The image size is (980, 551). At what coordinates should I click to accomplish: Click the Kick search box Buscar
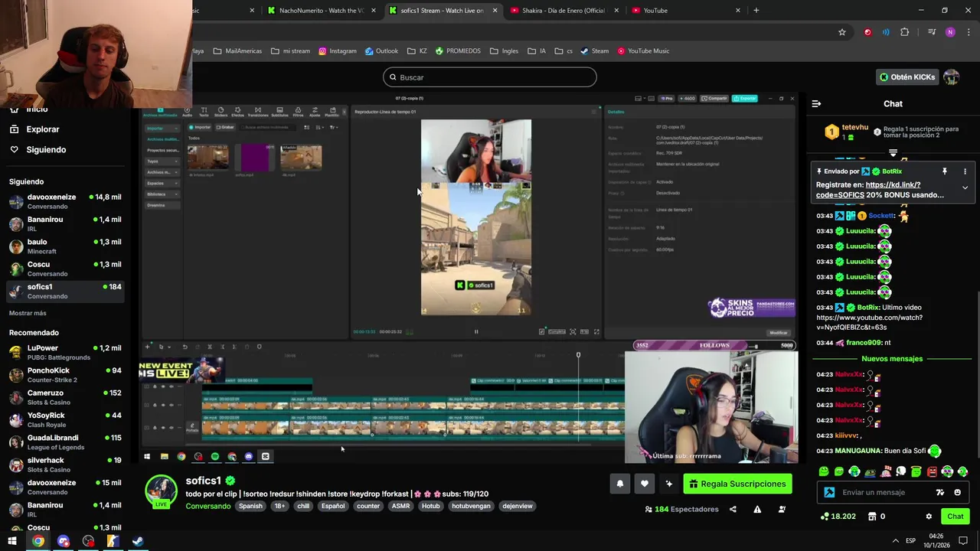[489, 77]
